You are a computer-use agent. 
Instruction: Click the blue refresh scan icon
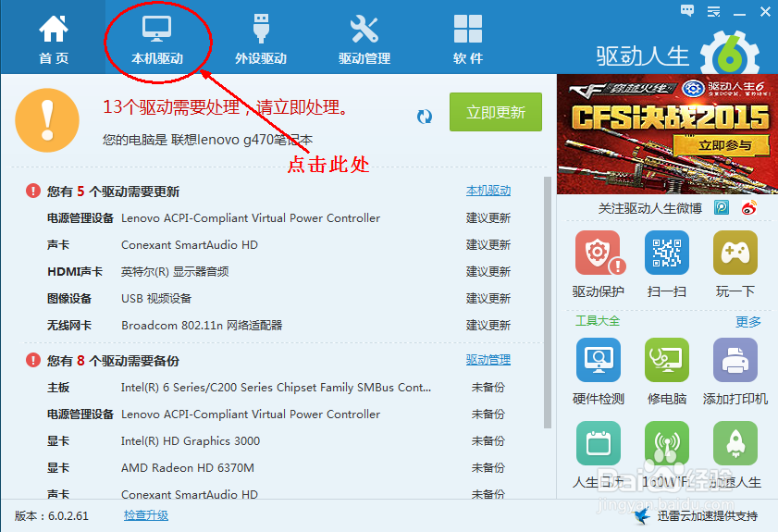pos(425,117)
